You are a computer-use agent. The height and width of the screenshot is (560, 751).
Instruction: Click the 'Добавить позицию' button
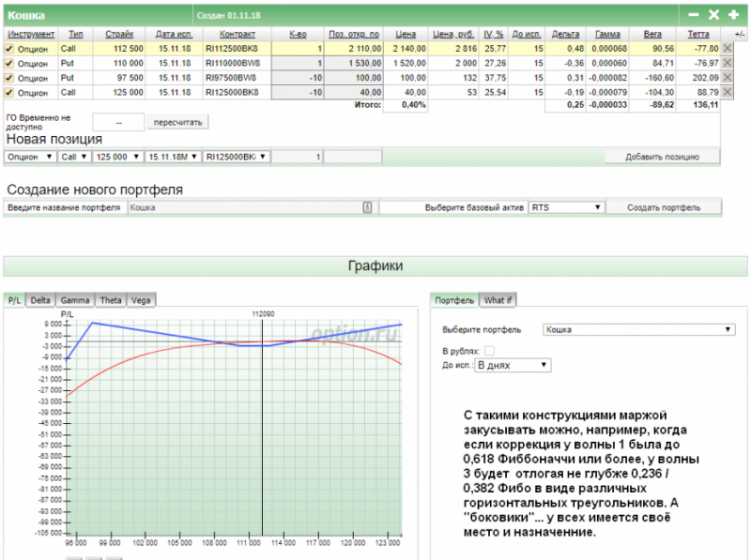click(662, 157)
